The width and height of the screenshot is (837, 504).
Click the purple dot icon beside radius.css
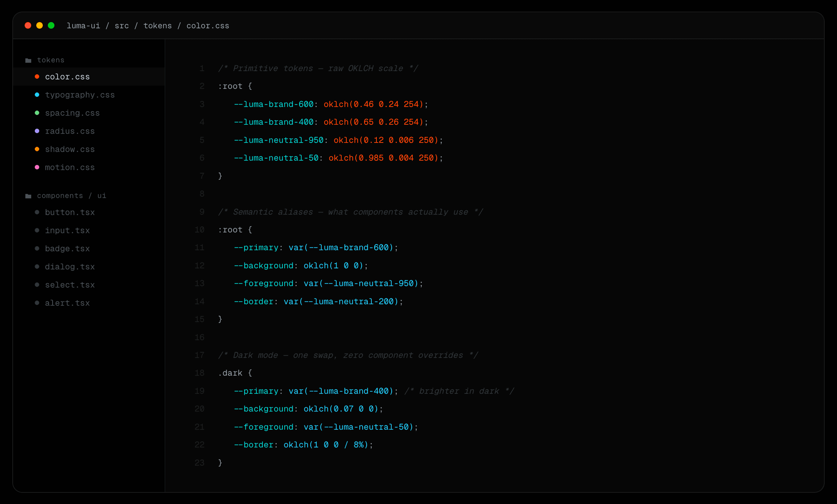point(37,131)
